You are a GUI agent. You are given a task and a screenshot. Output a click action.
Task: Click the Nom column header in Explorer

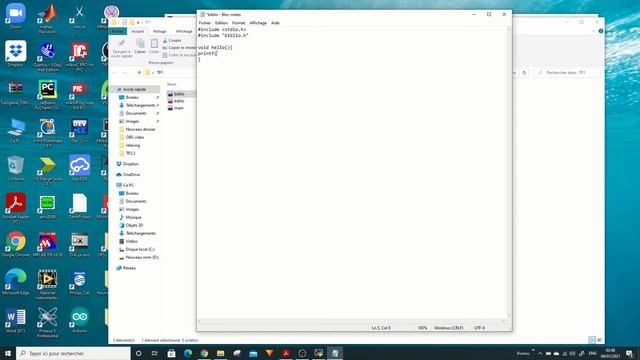(172, 84)
